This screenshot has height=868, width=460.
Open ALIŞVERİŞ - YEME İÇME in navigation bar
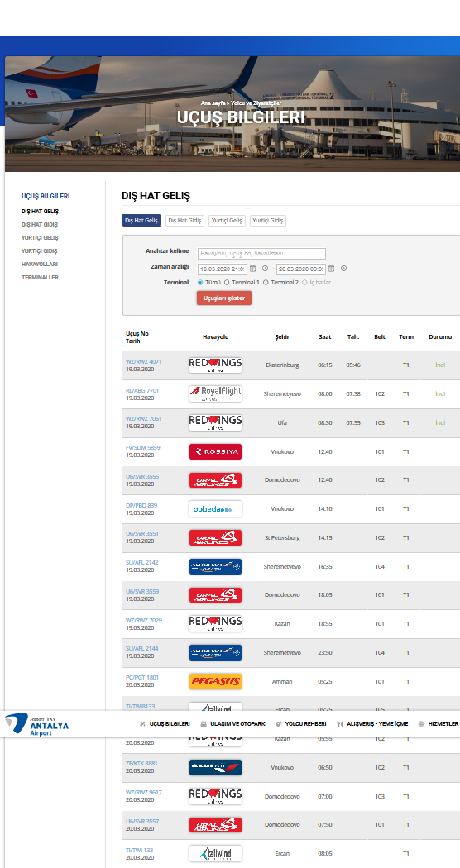click(x=372, y=724)
